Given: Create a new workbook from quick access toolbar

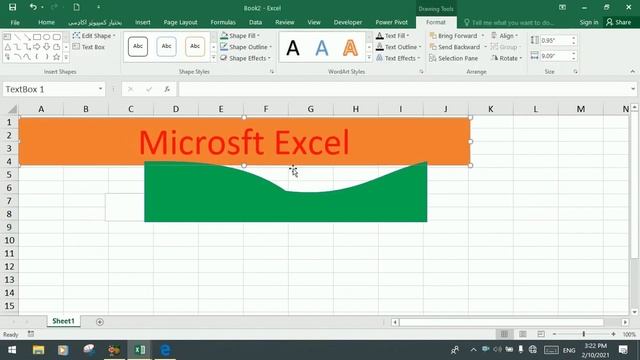Looking at the screenshot, I should [76, 7].
